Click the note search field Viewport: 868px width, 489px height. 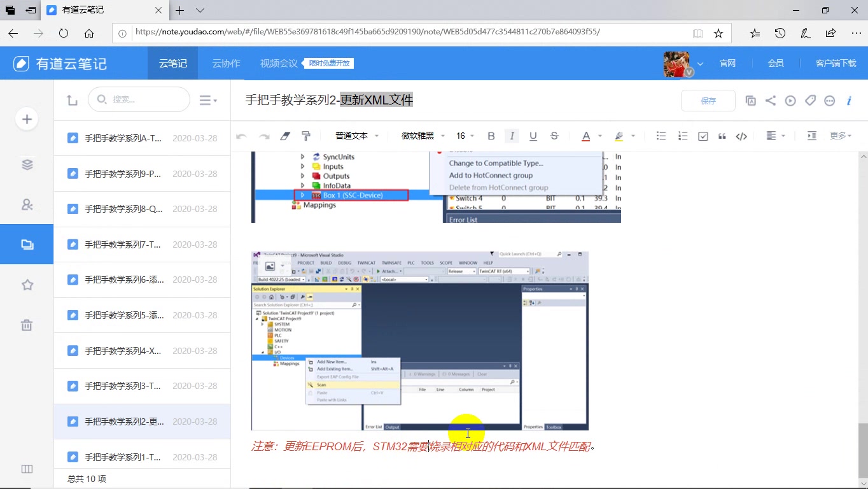(139, 99)
